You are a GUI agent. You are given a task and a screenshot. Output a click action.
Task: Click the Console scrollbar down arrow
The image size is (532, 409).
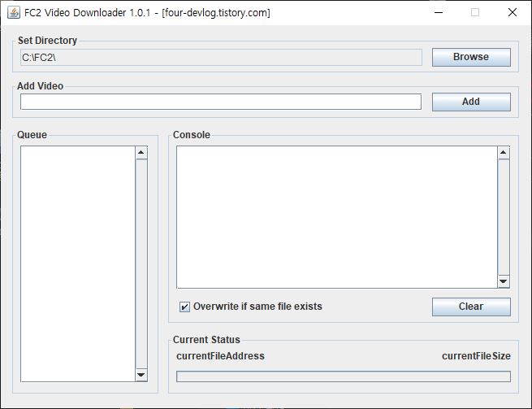(504, 281)
